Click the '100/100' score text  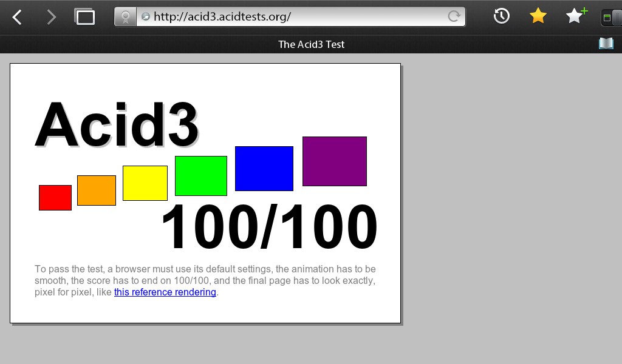269,226
